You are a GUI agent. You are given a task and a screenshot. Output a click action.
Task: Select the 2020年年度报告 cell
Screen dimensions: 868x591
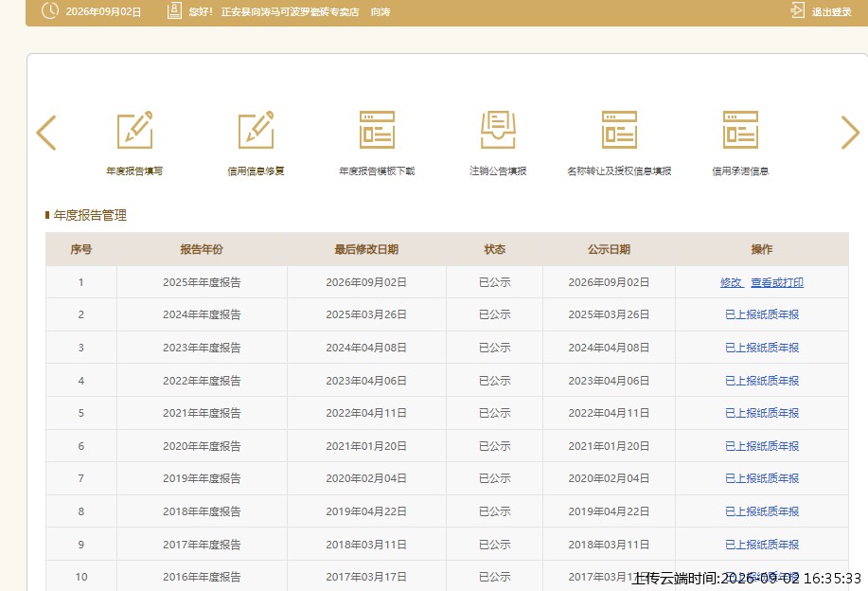[202, 446]
